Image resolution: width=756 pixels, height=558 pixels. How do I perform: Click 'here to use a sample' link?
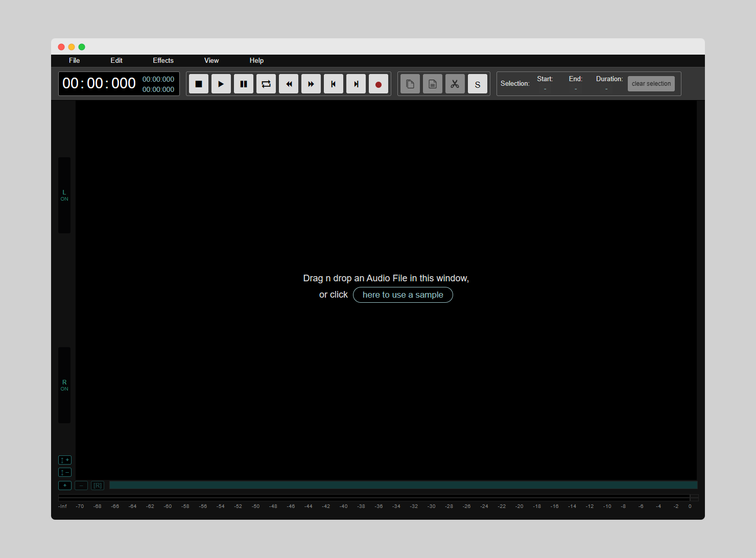tap(403, 295)
